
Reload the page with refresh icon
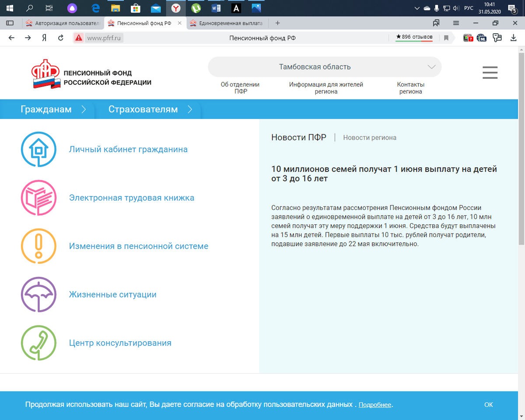point(61,38)
